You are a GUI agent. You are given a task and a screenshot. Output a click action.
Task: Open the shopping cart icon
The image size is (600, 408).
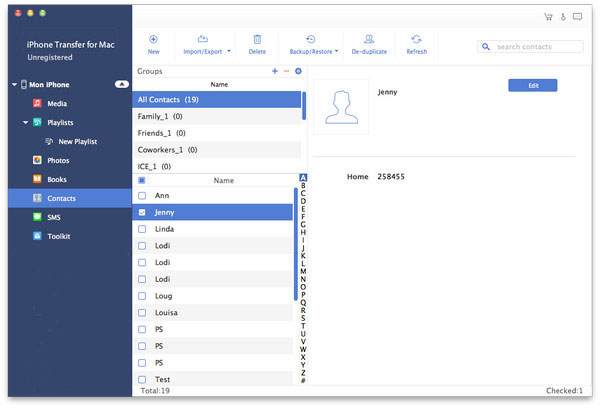(548, 16)
